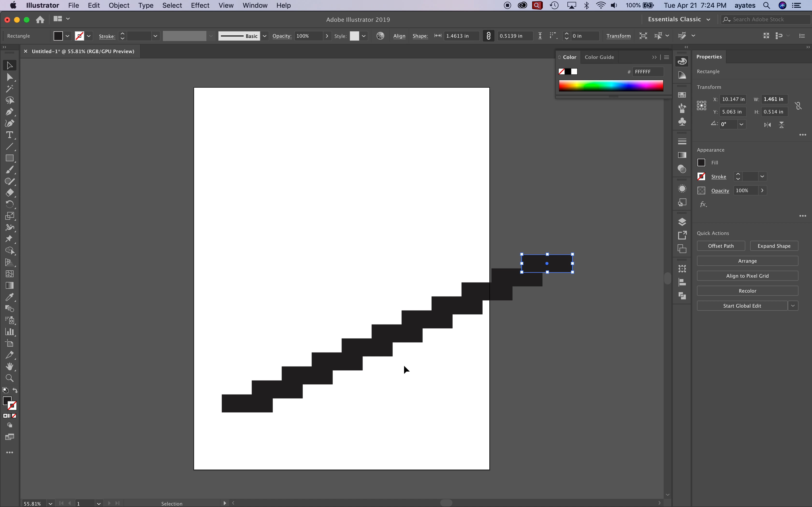Open the stroke weight dropdown in Appearance

pos(763,177)
